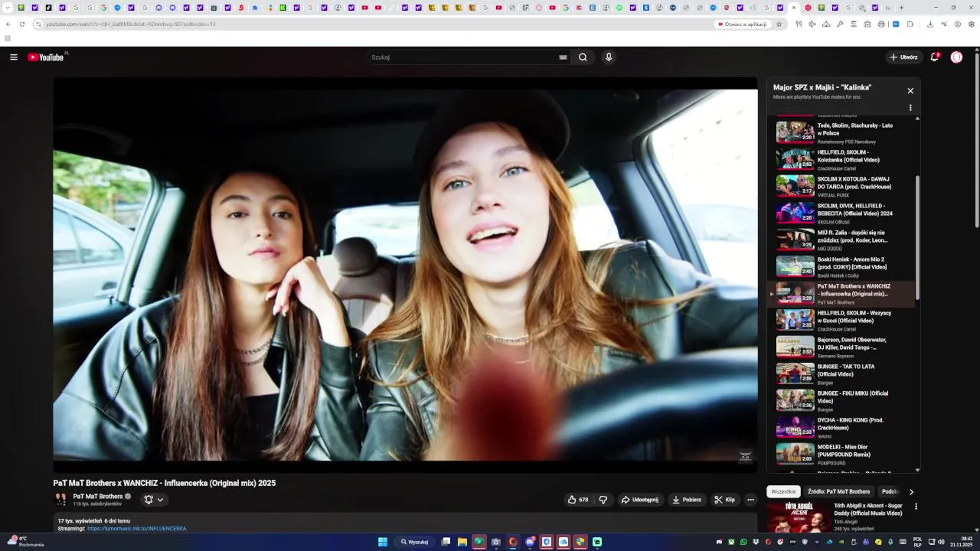
Task: Click the Pobierz download button
Action: 686,500
